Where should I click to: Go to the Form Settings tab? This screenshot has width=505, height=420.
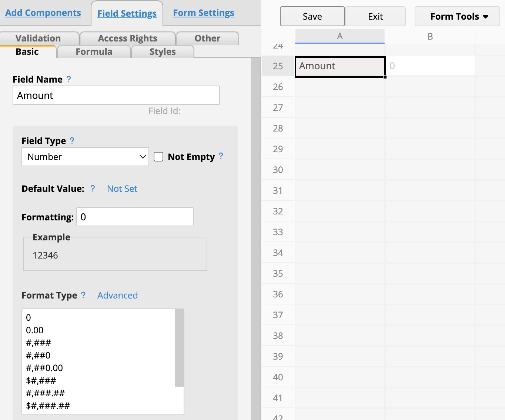pos(204,13)
